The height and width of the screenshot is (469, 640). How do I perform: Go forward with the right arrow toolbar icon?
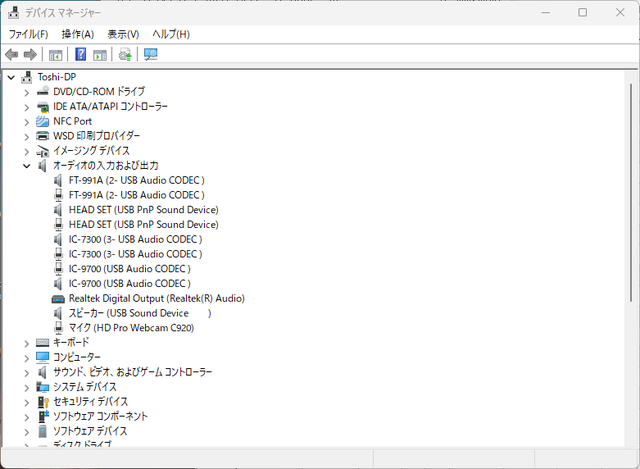tap(30, 54)
